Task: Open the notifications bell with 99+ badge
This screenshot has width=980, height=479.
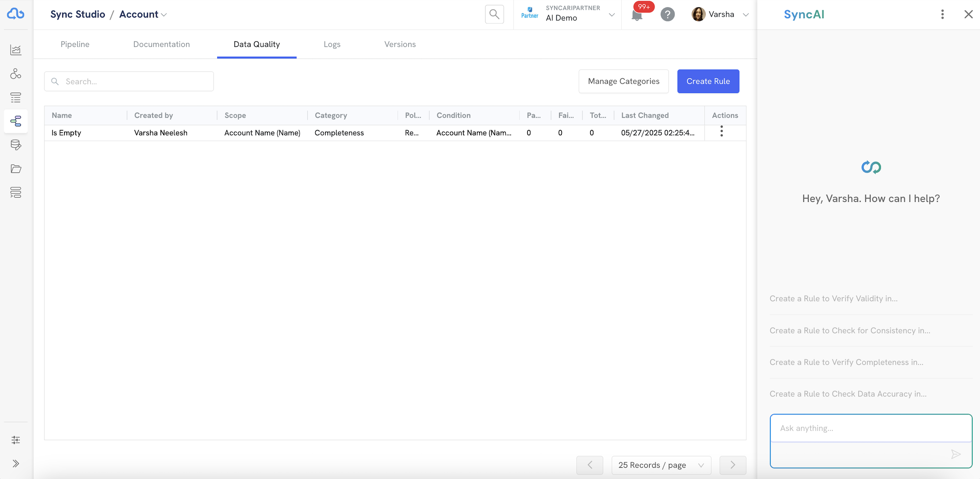Action: click(637, 15)
